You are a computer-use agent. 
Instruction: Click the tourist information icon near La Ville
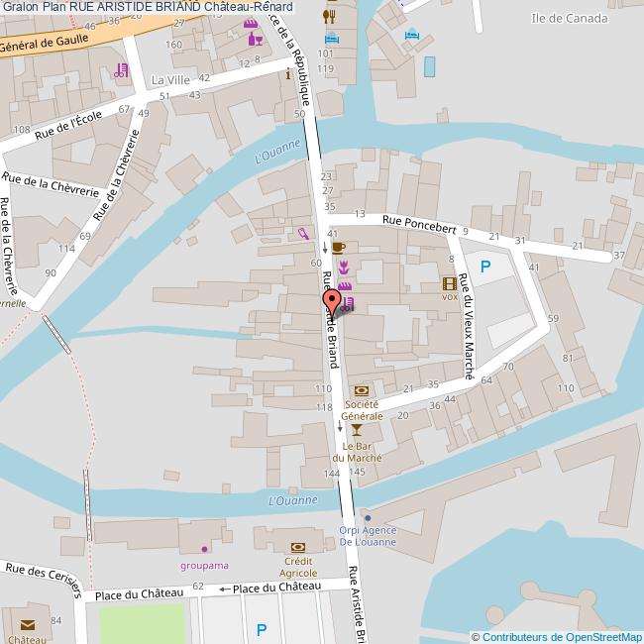(x=288, y=74)
